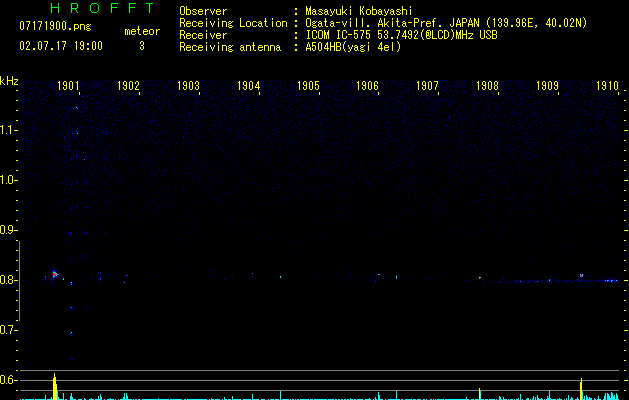The width and height of the screenshot is (629, 400).
Task: Click the 1903 time axis marker
Action: click(x=188, y=85)
